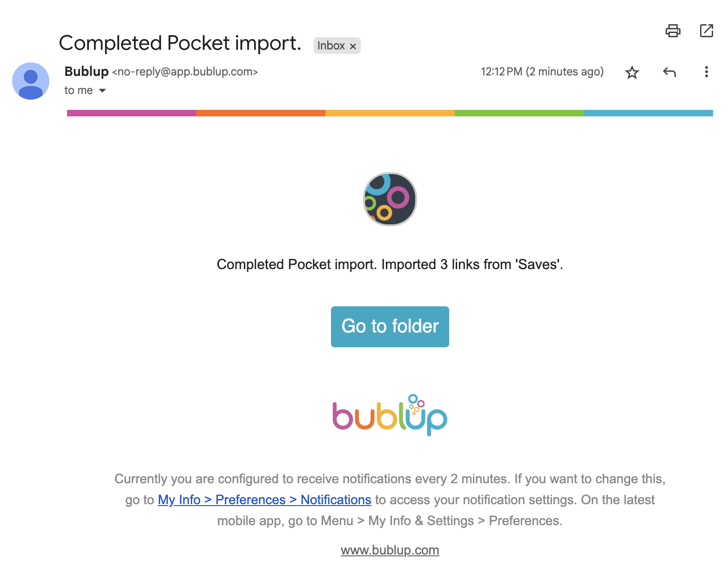This screenshot has width=728, height=581.
Task: Reply using the arrow icon
Action: pos(669,72)
